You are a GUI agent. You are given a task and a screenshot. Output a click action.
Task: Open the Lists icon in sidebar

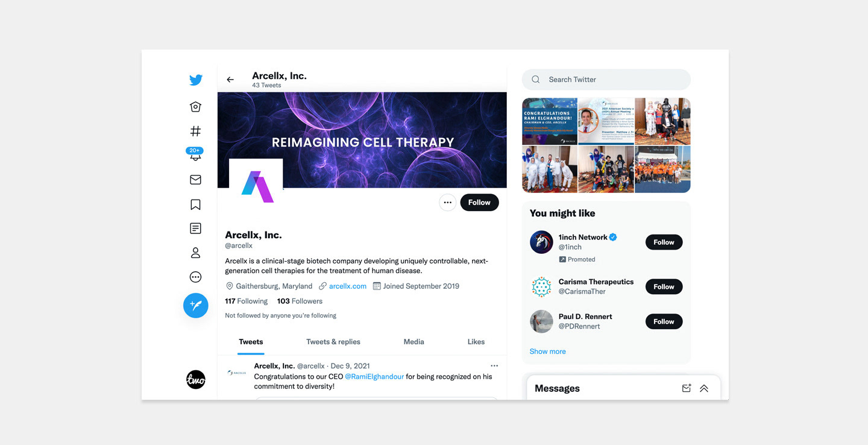[195, 229]
